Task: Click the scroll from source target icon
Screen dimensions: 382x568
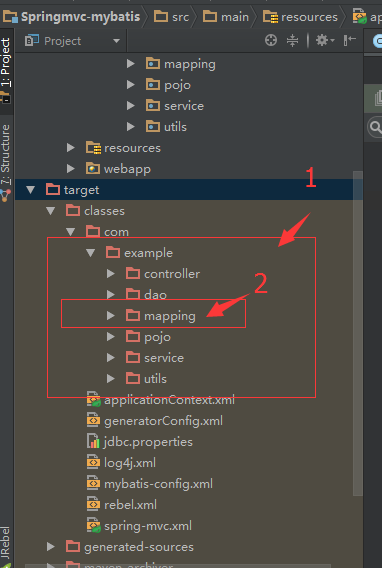Action: pos(270,40)
